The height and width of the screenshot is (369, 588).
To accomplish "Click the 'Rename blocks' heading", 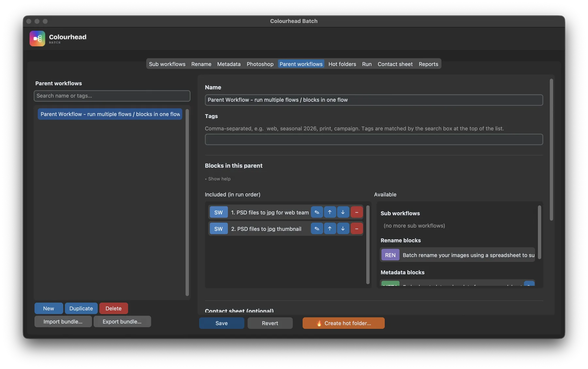I will [x=400, y=240].
